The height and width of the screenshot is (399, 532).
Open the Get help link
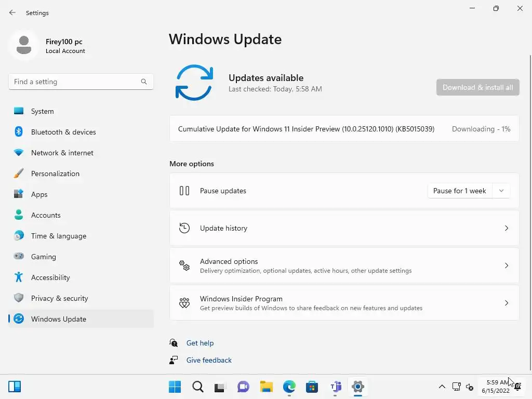pyautogui.click(x=200, y=343)
